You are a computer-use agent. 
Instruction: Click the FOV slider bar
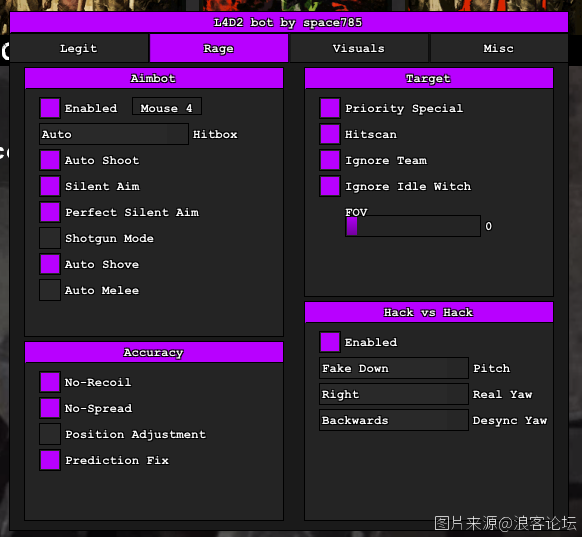[413, 226]
